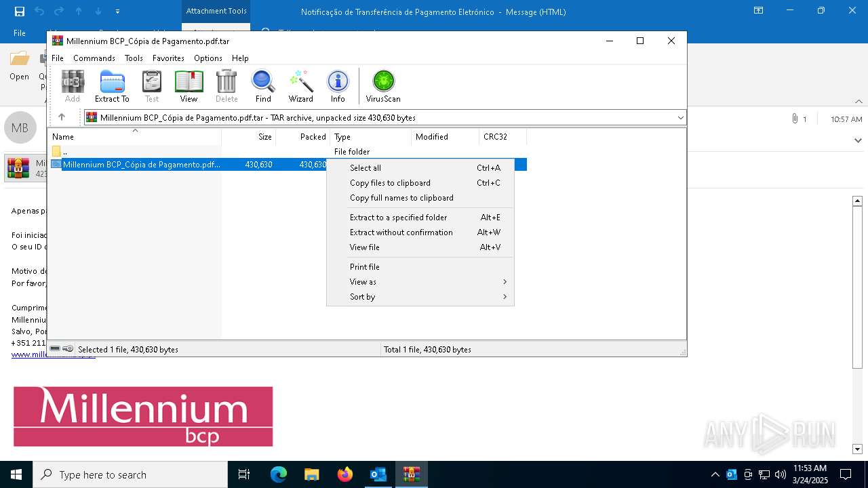Click the disk drive icon in status bar
Image resolution: width=868 pixels, height=488 pixels.
coord(55,348)
